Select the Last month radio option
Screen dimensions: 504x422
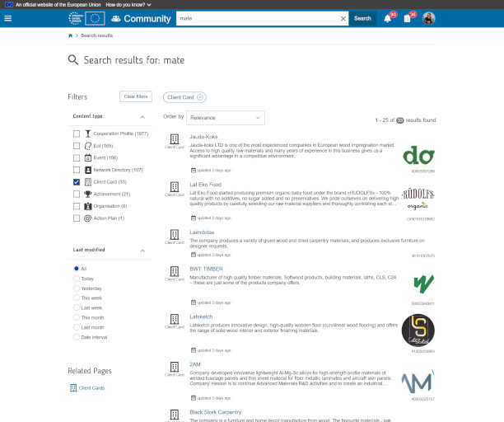coord(77,327)
